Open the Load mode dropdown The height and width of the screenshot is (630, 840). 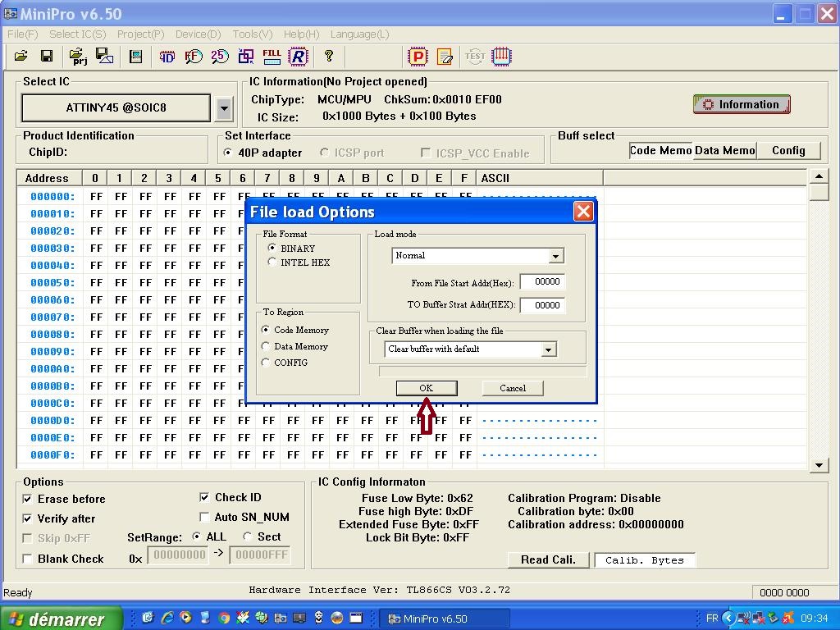pyautogui.click(x=556, y=256)
